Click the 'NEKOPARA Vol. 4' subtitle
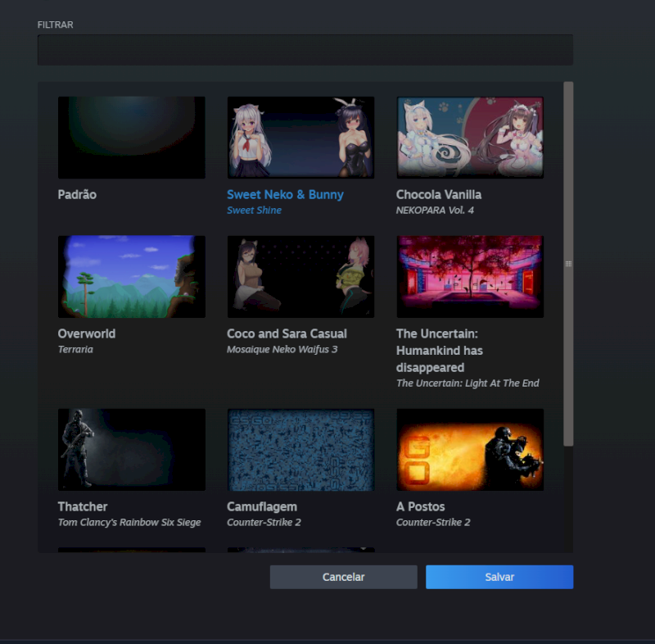The height and width of the screenshot is (644, 655). [x=435, y=211]
